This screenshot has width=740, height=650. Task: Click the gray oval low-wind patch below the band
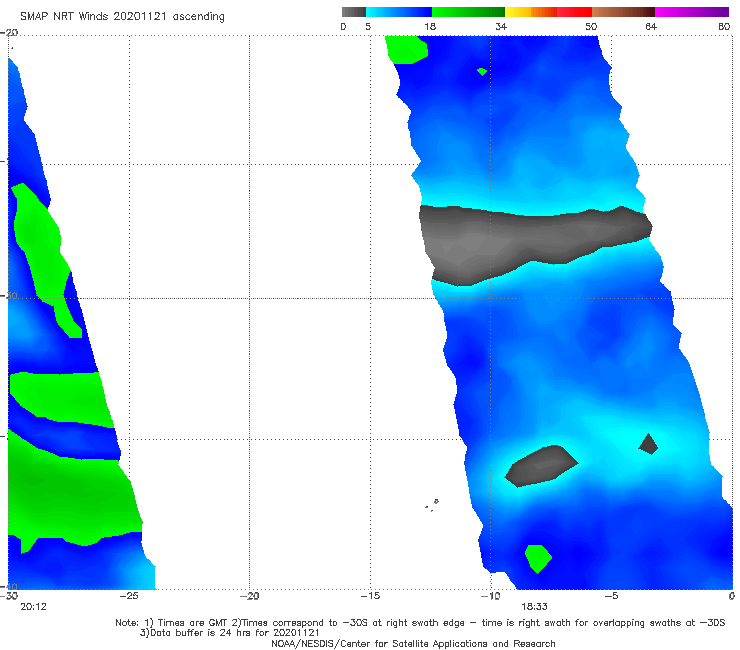(x=541, y=466)
